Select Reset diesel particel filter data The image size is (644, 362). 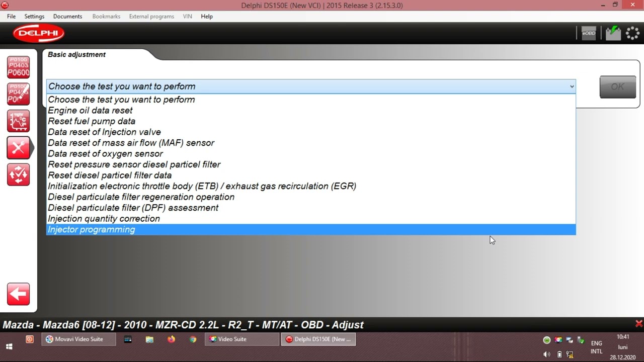(311, 175)
